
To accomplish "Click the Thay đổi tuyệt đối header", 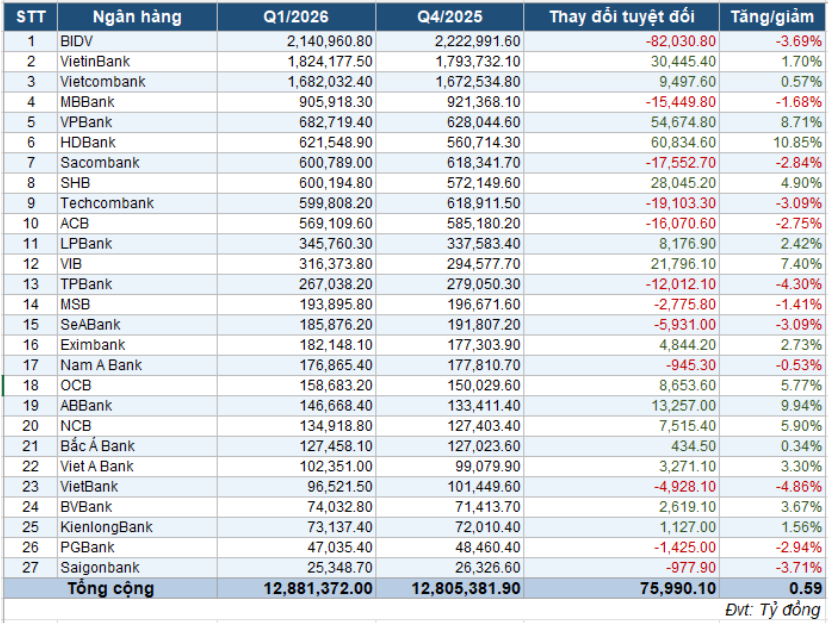I will click(621, 16).
